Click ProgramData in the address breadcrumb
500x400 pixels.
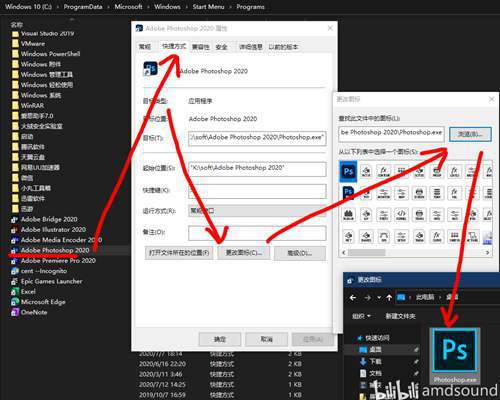pyautogui.click(x=83, y=7)
